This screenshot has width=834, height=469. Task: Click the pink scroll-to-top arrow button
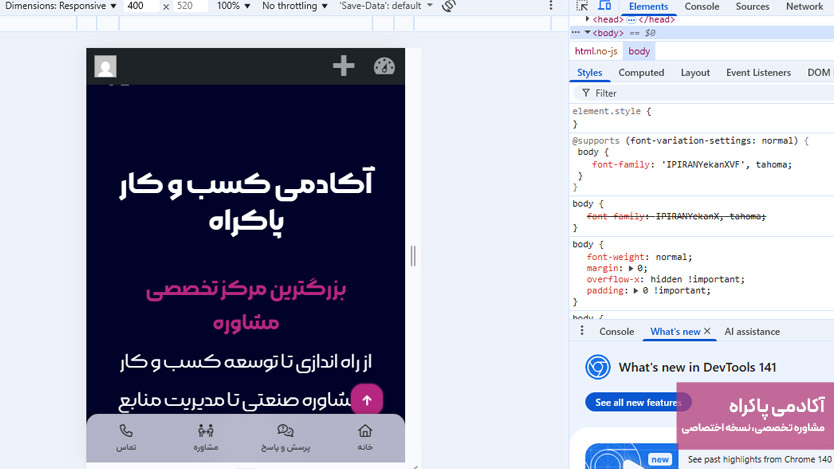coord(367,400)
